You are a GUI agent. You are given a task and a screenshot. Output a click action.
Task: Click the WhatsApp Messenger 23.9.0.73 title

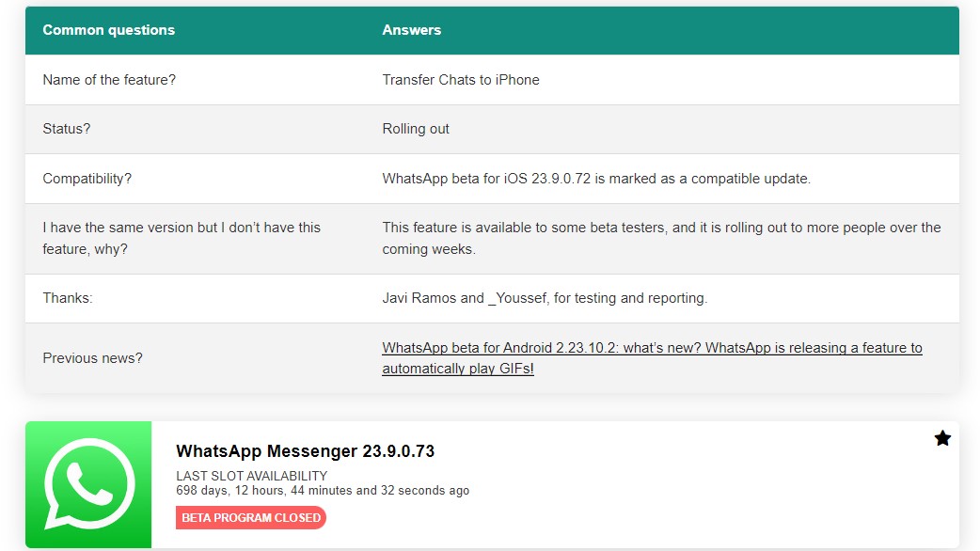pyautogui.click(x=305, y=451)
